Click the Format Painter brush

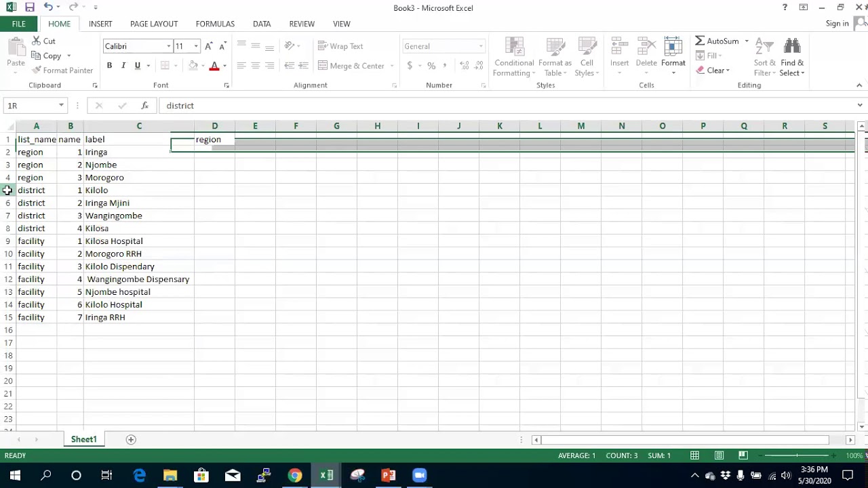pos(37,70)
